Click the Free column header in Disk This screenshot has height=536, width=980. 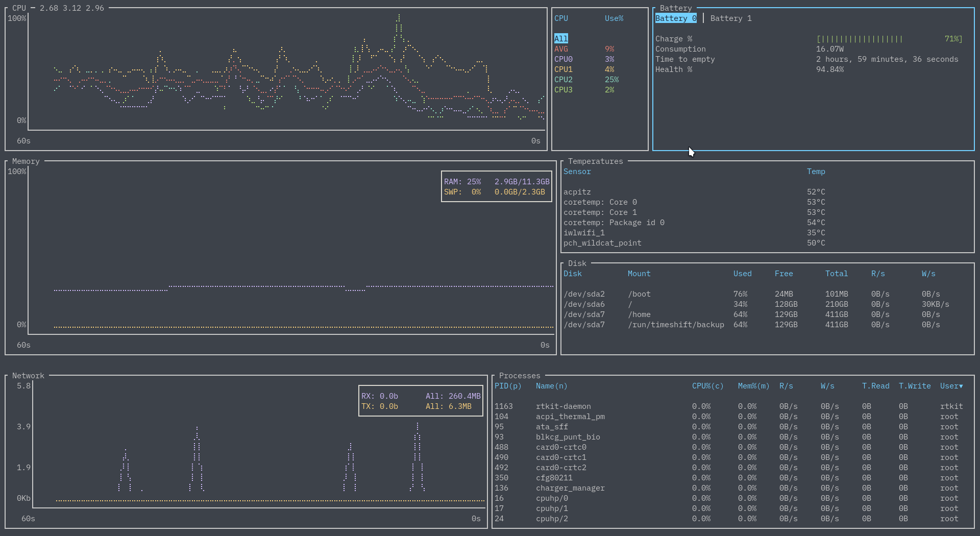pyautogui.click(x=783, y=274)
